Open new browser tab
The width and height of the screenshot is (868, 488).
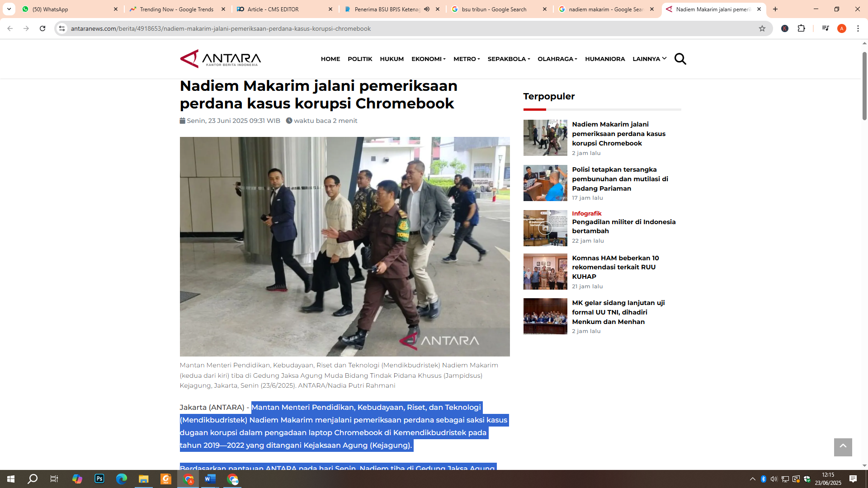(x=775, y=9)
